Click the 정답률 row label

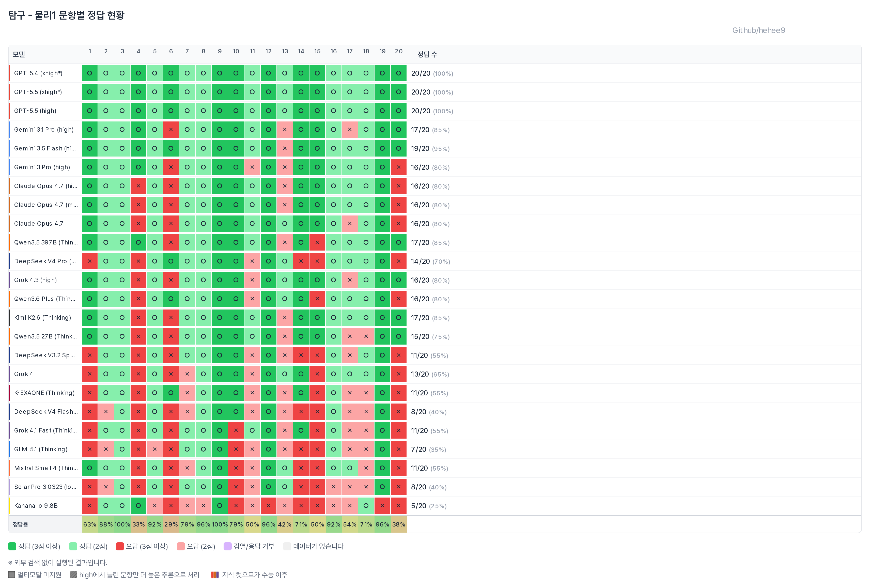[20, 524]
